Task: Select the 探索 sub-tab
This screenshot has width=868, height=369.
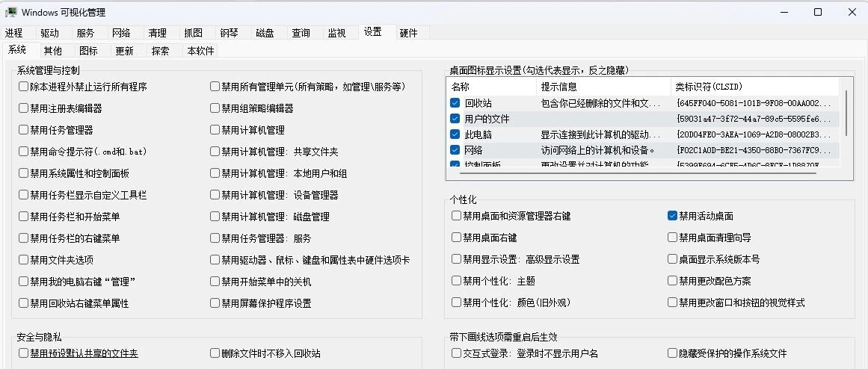Action: pyautogui.click(x=161, y=51)
